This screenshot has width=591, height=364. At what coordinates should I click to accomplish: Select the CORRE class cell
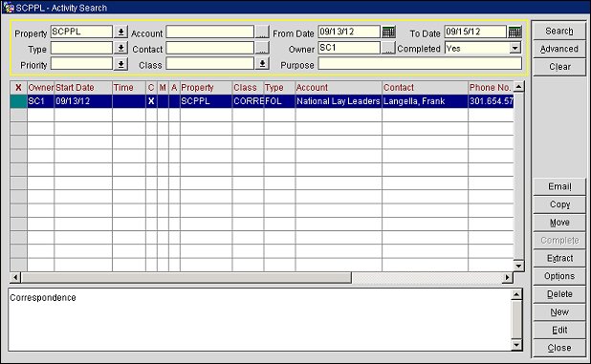tap(248, 101)
